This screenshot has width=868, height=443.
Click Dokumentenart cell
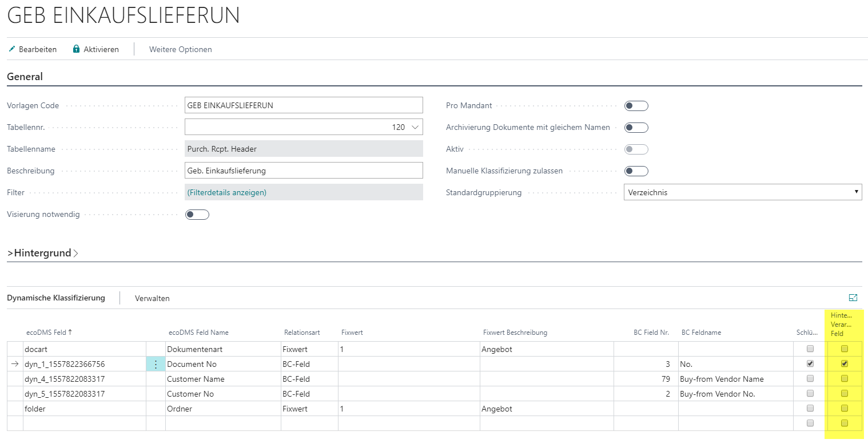[x=223, y=349]
